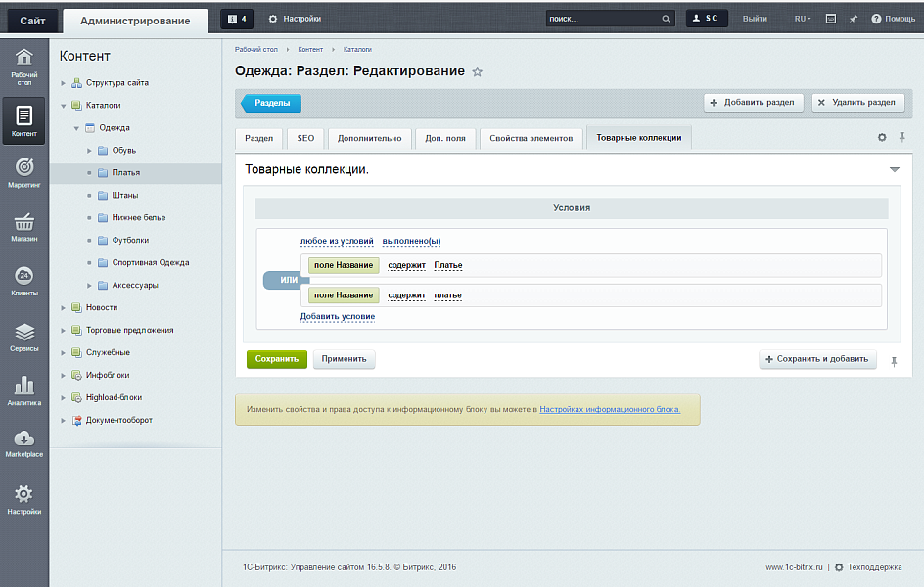Click the tab settings gear icon
The height and width of the screenshot is (587, 924).
(x=882, y=138)
